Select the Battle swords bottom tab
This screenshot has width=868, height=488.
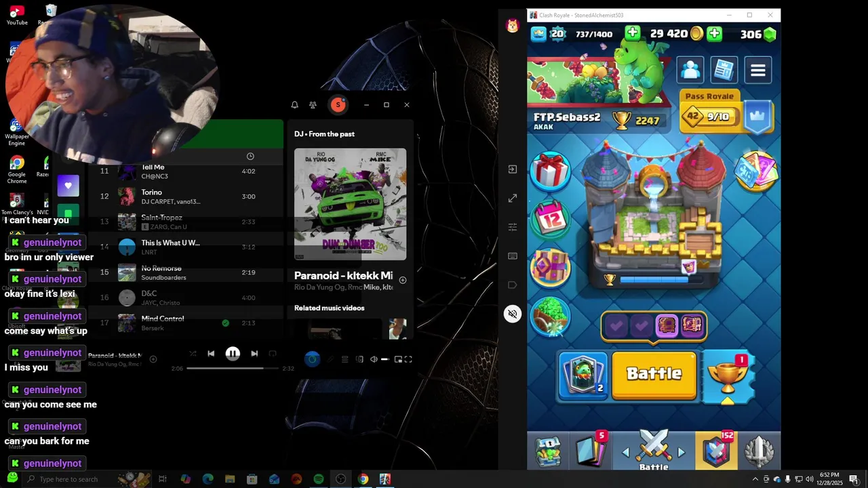(654, 449)
